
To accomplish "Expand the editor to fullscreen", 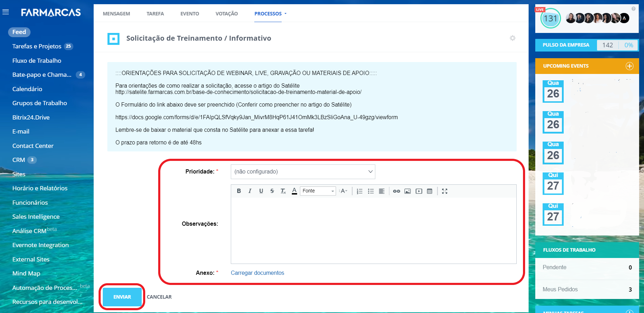I will tap(445, 191).
